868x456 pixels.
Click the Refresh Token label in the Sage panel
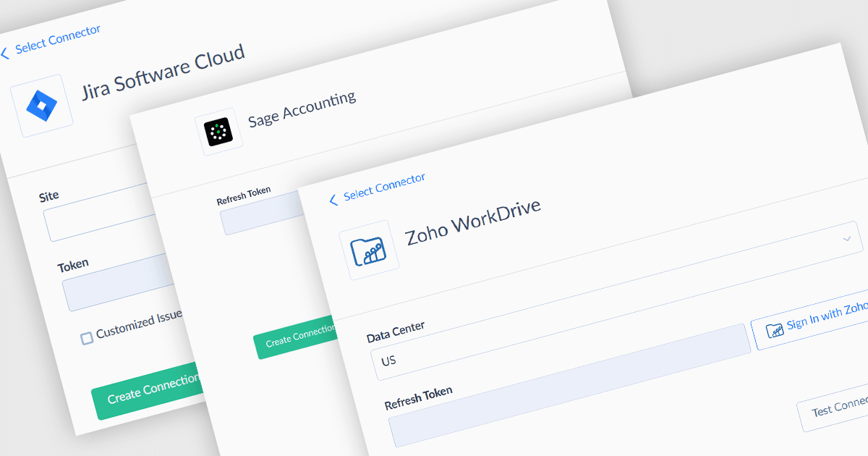[244, 195]
